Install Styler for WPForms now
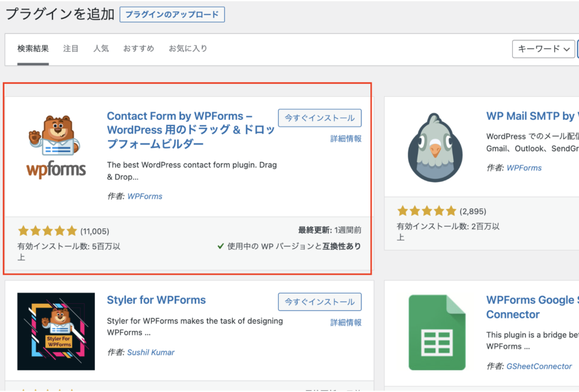579x392 pixels. click(320, 302)
